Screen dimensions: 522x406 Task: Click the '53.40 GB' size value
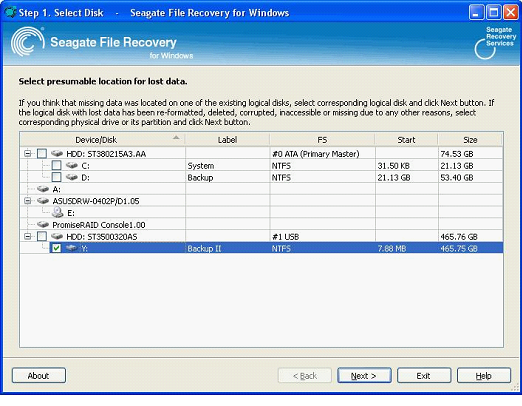pos(457,178)
